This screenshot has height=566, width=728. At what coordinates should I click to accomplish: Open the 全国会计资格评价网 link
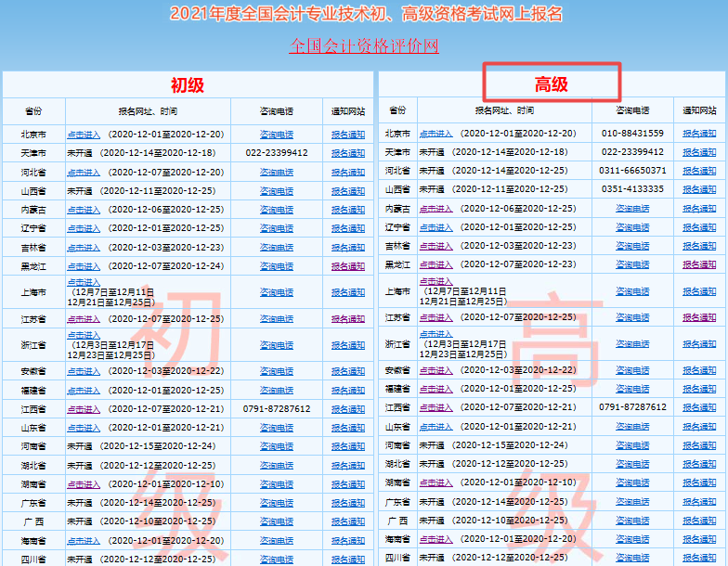tap(364, 46)
